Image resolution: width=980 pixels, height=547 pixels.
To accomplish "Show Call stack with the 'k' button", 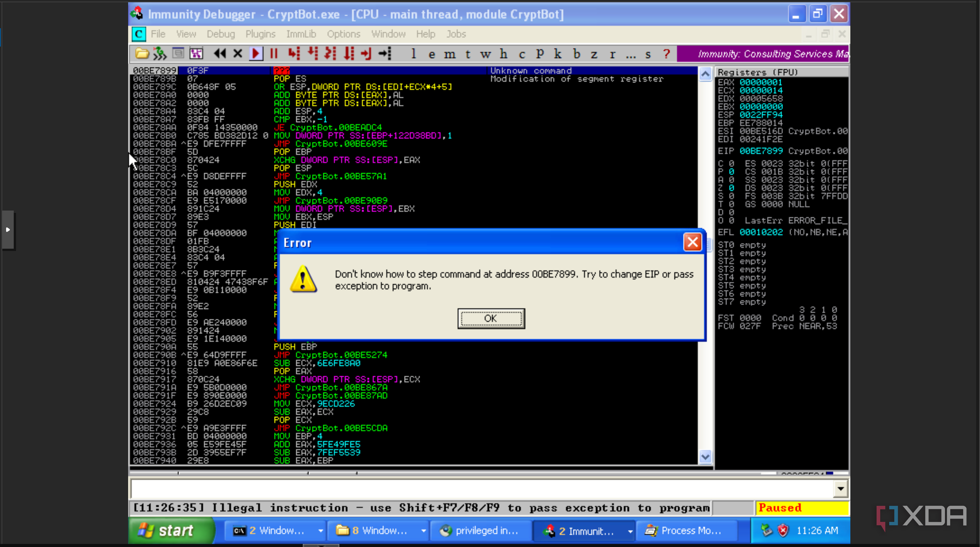I will (x=558, y=54).
